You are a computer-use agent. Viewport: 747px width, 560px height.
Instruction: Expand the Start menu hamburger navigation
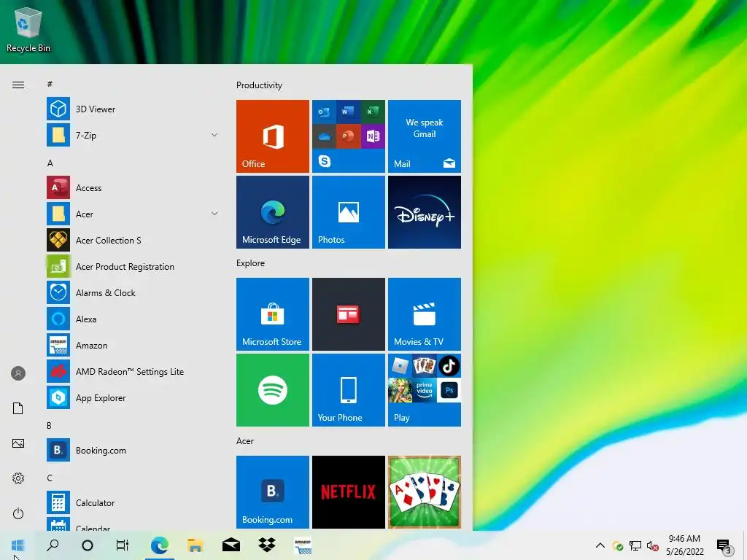(x=18, y=85)
